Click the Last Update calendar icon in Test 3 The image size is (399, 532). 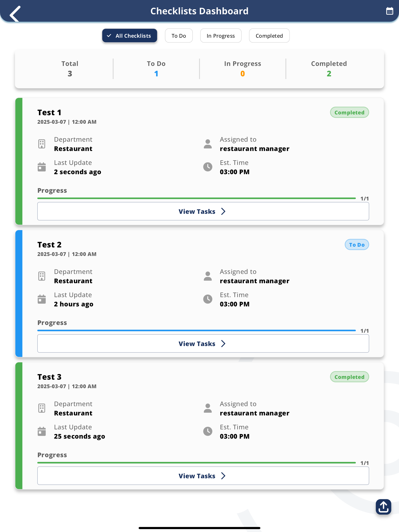point(42,431)
